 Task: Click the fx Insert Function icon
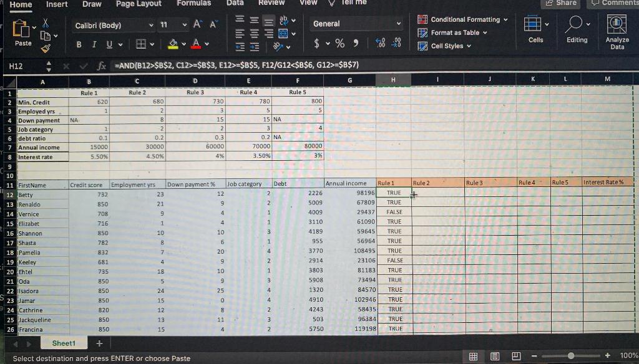pyautogui.click(x=102, y=65)
